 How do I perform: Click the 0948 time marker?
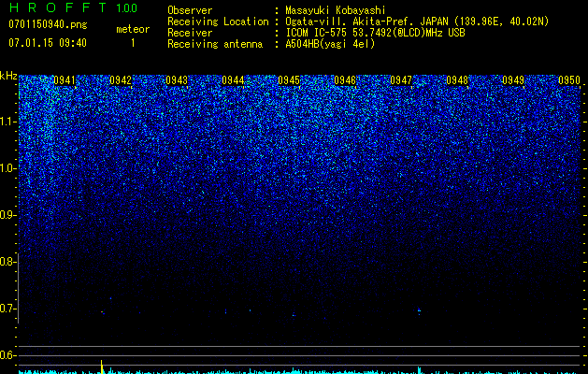457,80
